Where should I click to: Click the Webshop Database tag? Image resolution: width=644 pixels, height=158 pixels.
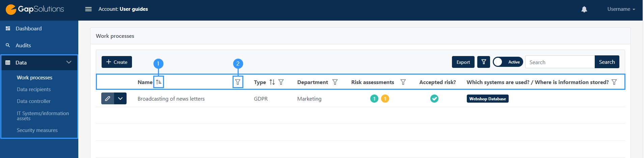point(488,99)
